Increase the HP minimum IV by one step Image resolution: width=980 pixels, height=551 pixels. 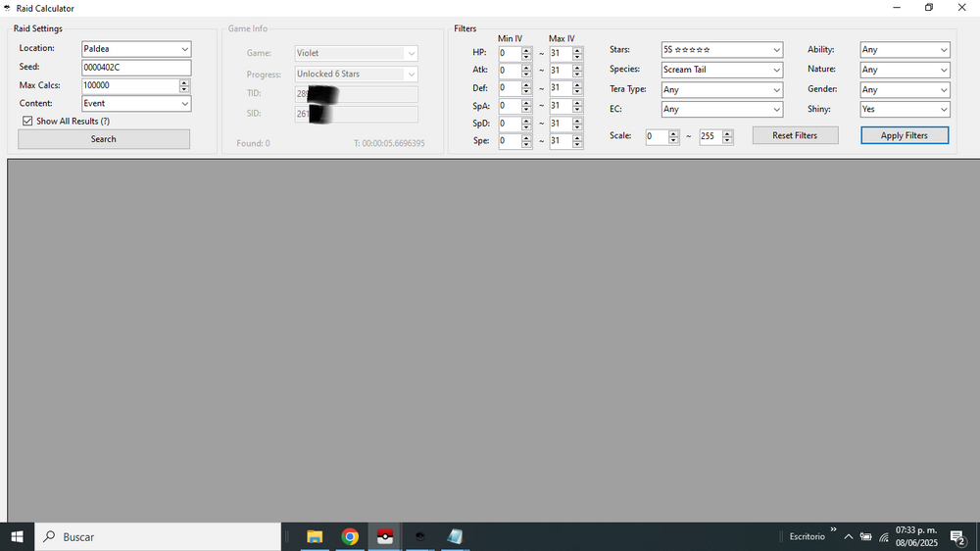[x=526, y=50]
